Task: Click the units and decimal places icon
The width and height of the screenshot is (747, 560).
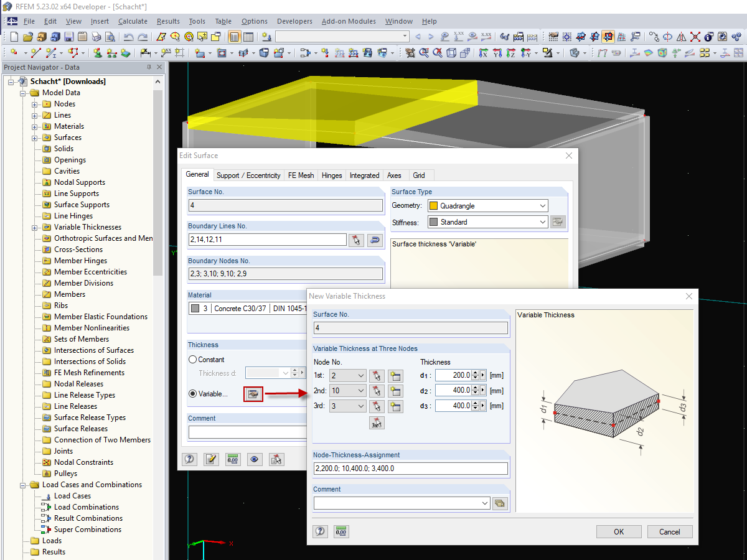Action: pos(341,531)
